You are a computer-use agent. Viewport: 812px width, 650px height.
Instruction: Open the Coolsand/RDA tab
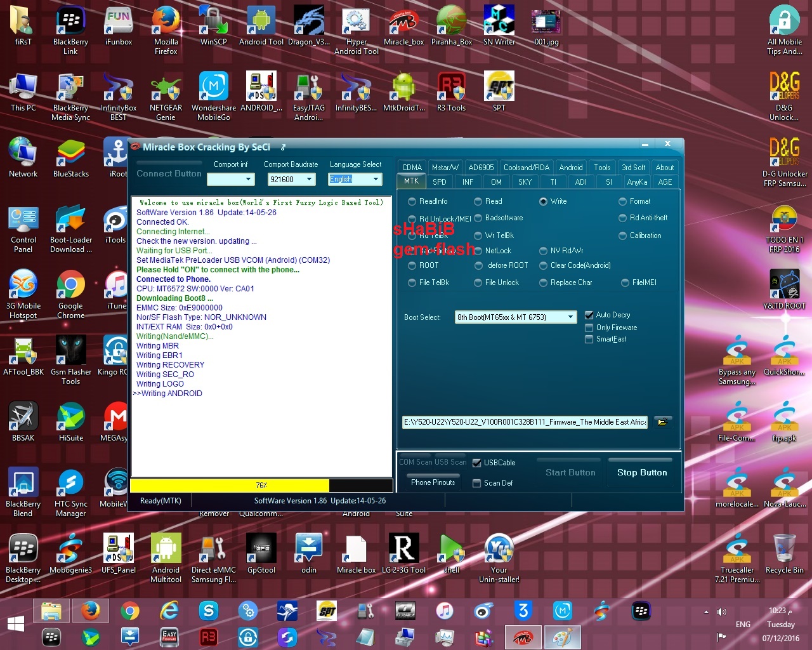coord(527,168)
